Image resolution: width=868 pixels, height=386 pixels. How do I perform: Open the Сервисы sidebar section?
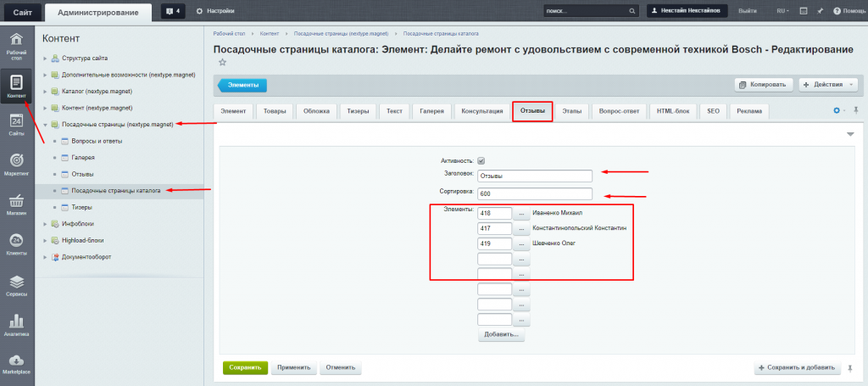coord(17,286)
